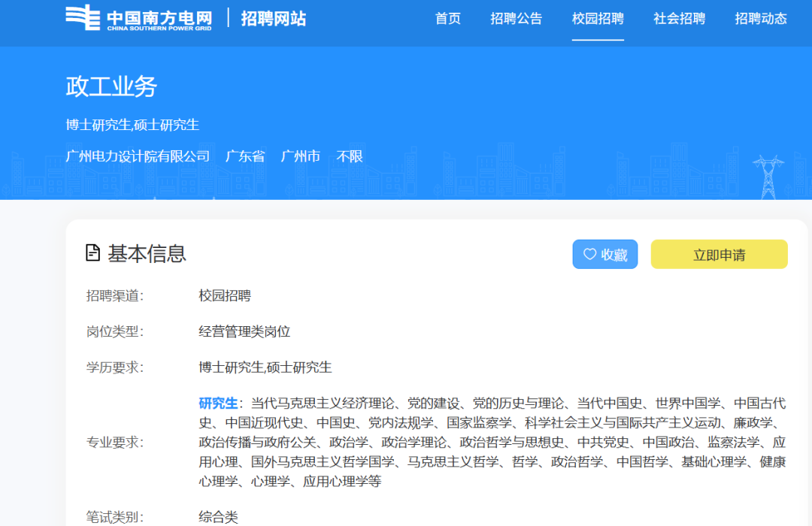Click the 立即申请 apply button
Screen dimensions: 812x526
coord(719,254)
